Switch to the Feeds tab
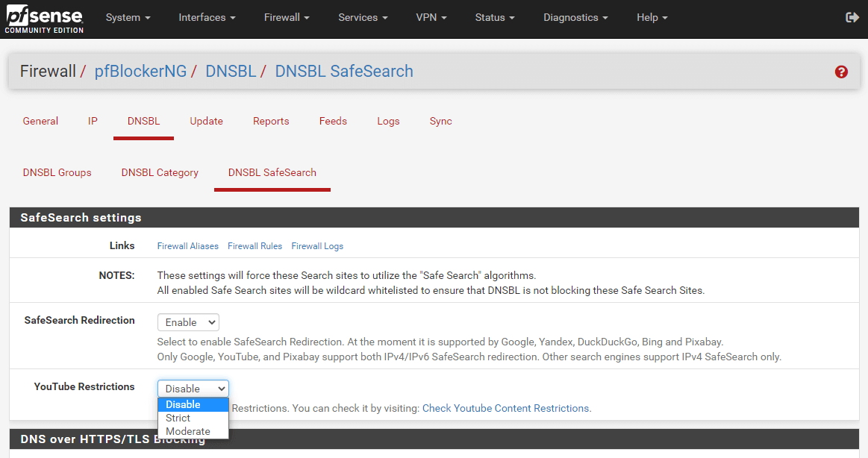 (333, 121)
